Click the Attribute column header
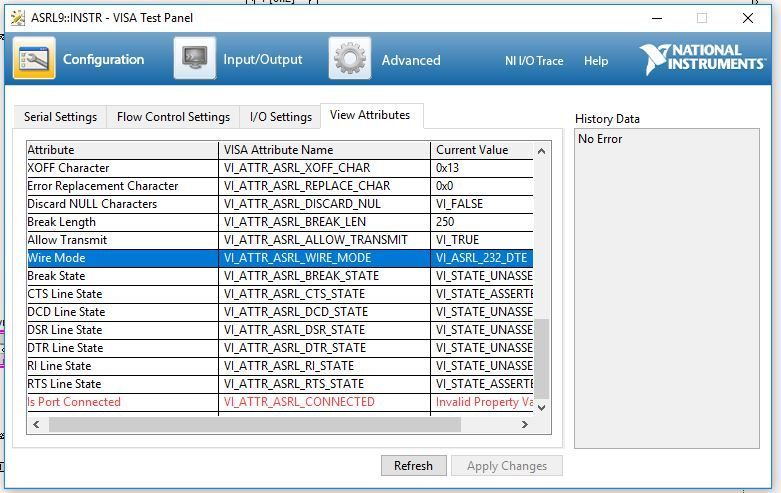Screen dimensions: 781x493 [x=122, y=150]
